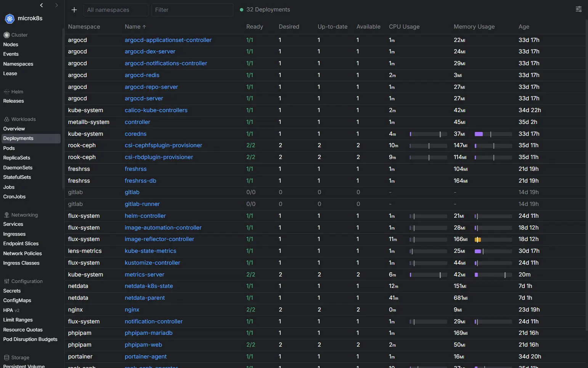This screenshot has height=368, width=588.
Task: Open Pods in the sidebar
Action: 9,148
